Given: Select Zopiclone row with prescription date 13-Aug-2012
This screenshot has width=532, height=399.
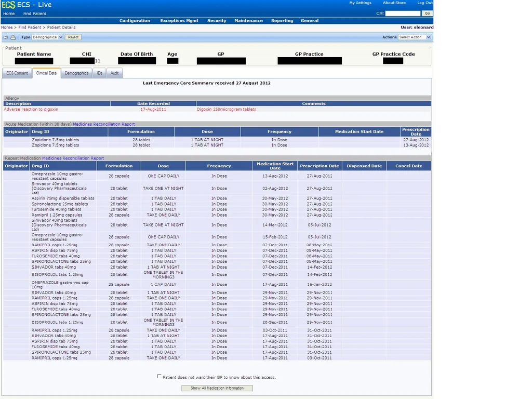Looking at the screenshot, I should [217, 145].
